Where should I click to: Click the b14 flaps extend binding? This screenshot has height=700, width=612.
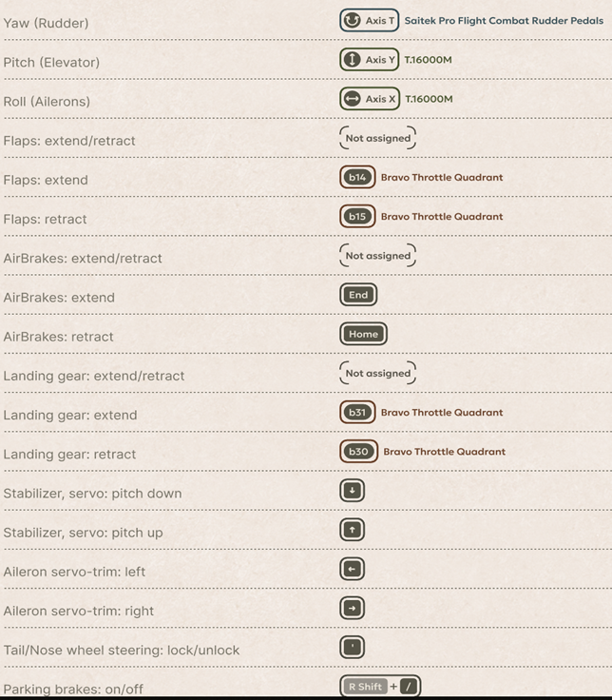click(x=357, y=177)
